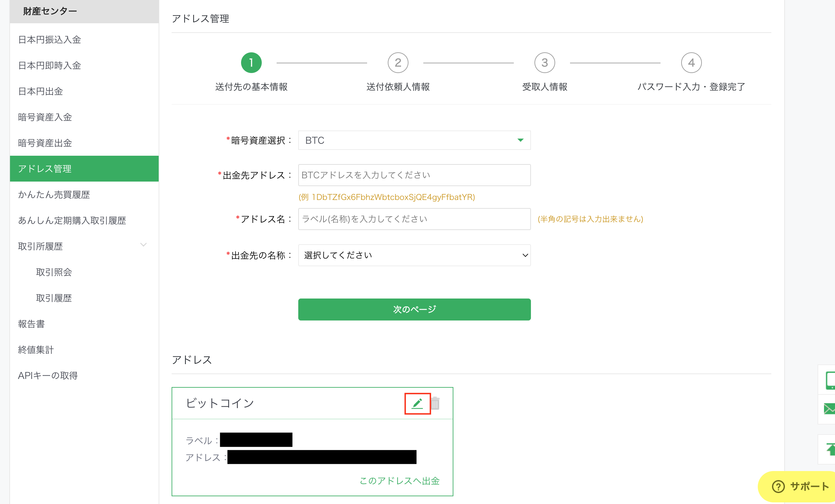Click the mobile device icon on right edge
The height and width of the screenshot is (504, 835).
point(830,380)
